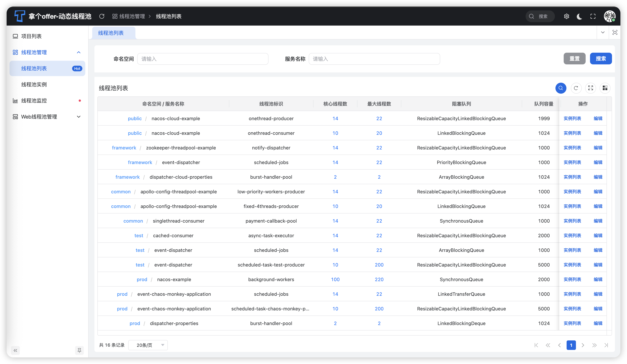Click Hot badge on 线程池列表
This screenshot has height=364, width=627.
77,68
